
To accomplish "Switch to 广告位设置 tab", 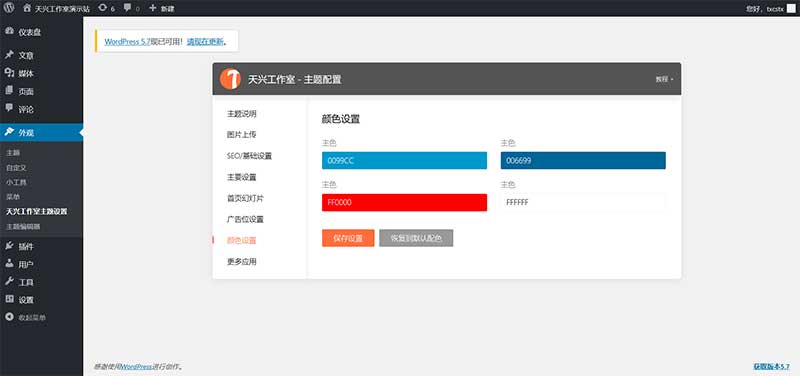I will (x=245, y=219).
